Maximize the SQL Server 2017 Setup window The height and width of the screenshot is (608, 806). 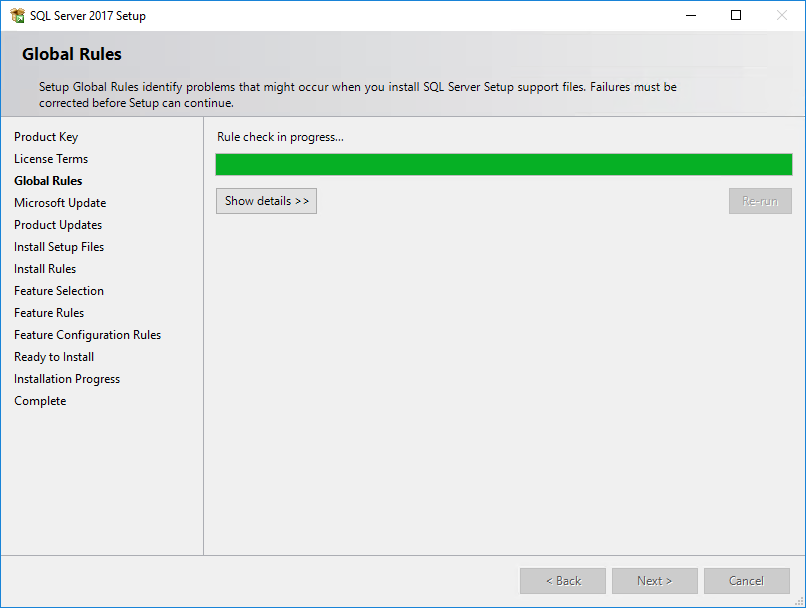(x=736, y=15)
